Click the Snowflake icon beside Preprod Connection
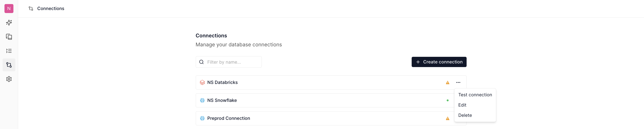This screenshot has height=129, width=644. coord(202,118)
